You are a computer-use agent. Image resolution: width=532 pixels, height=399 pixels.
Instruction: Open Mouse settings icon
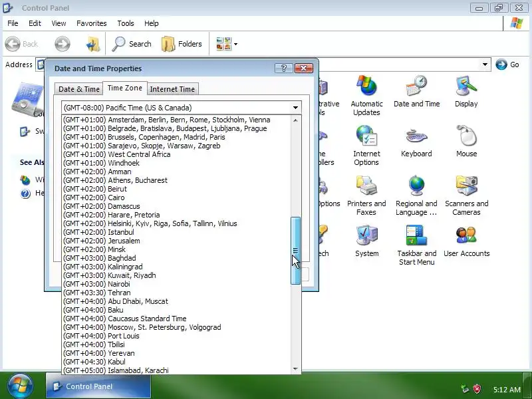click(467, 142)
